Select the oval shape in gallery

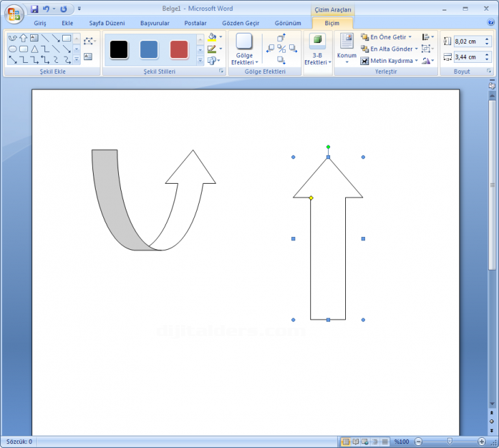tap(12, 49)
